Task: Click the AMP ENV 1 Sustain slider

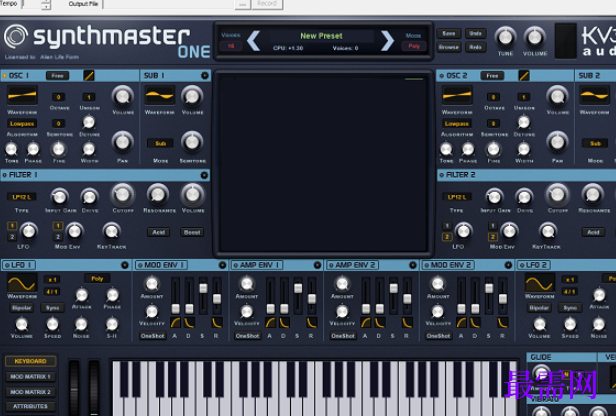Action: point(298,295)
